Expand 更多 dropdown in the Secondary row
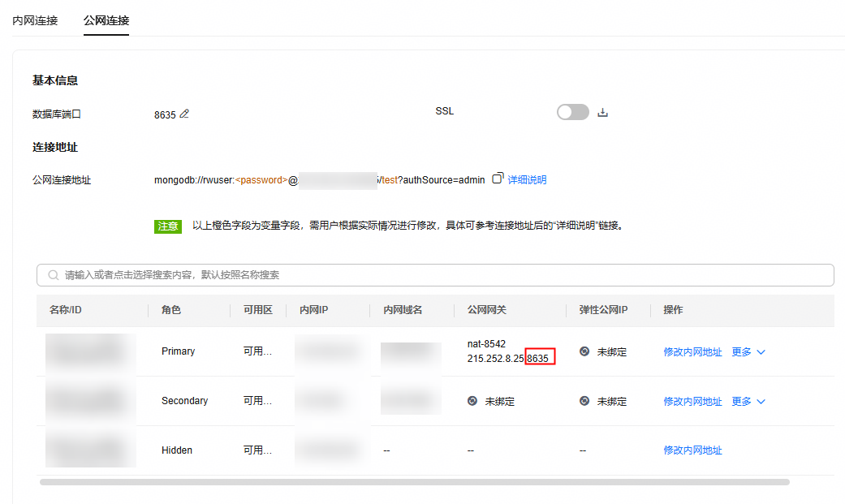 (x=748, y=402)
